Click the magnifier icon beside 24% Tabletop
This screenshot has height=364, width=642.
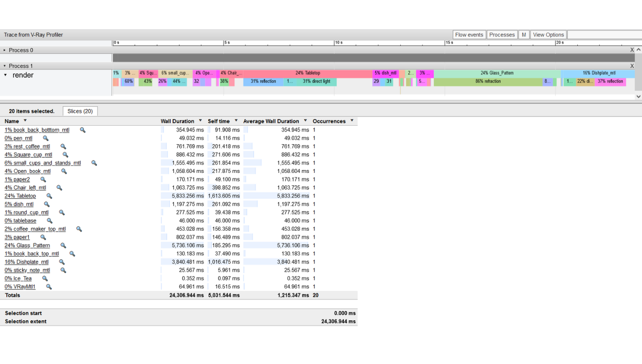(49, 196)
